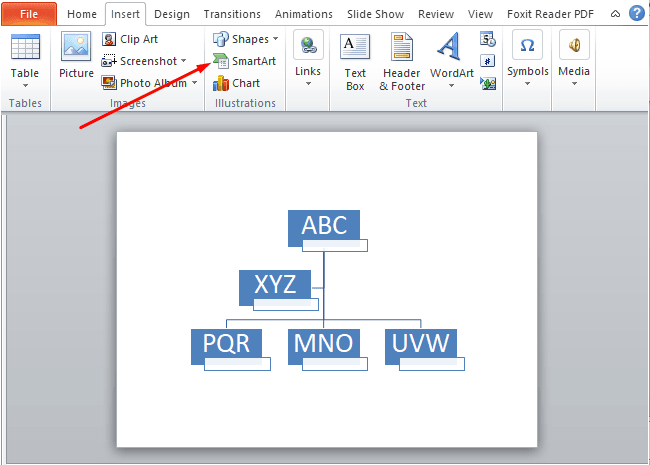
Task: Click the title field under MNO
Action: [x=335, y=364]
